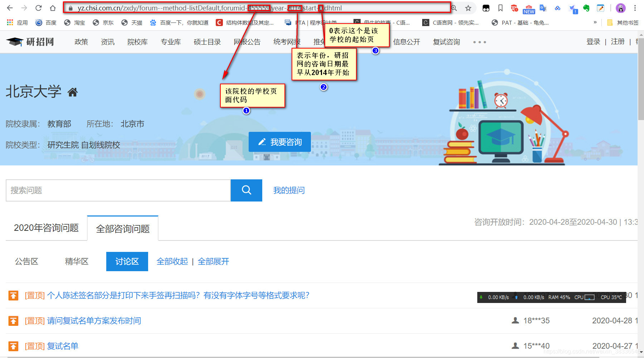This screenshot has width=644, height=358.
Task: Go back with the browser back arrow
Action: tap(10, 8)
